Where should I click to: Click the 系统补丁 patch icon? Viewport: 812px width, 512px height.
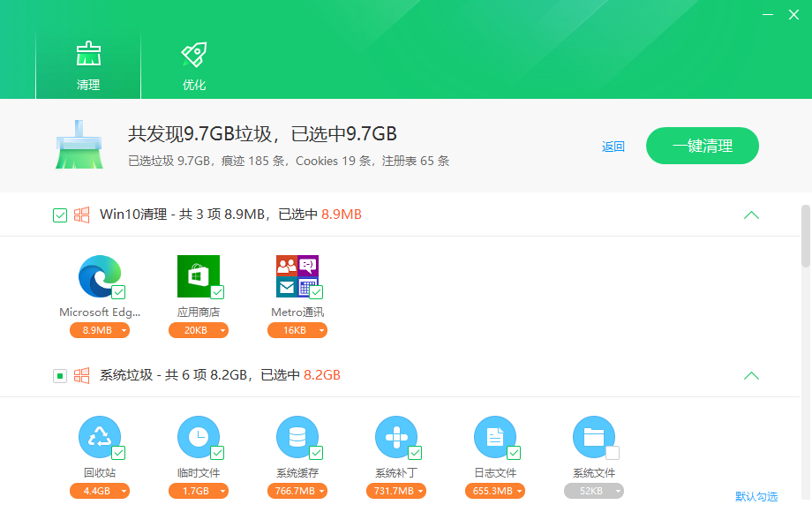pos(396,437)
